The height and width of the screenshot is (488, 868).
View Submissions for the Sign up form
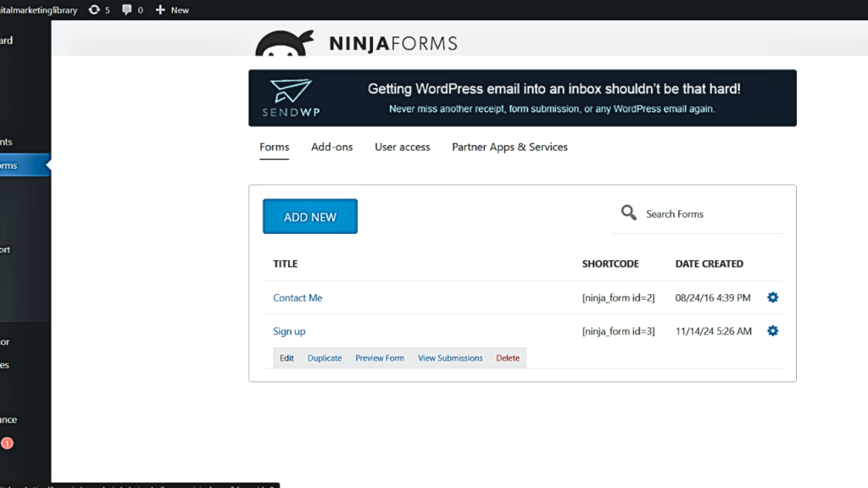(x=450, y=358)
